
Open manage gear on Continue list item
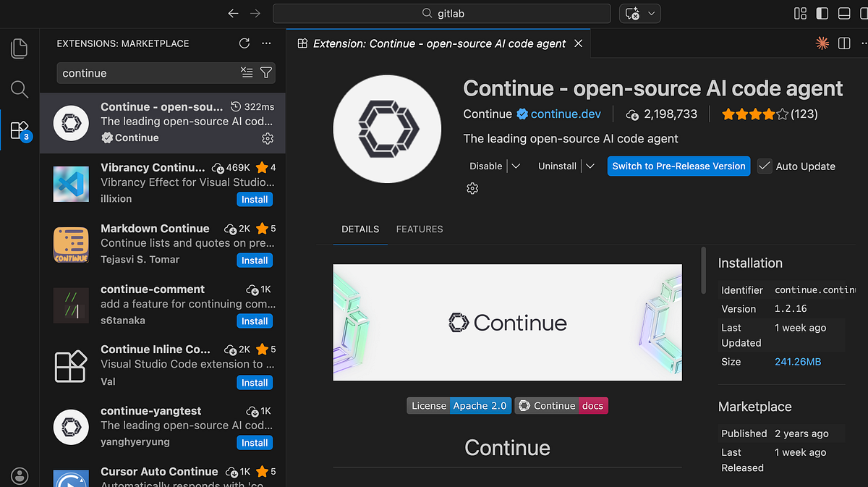(x=268, y=138)
